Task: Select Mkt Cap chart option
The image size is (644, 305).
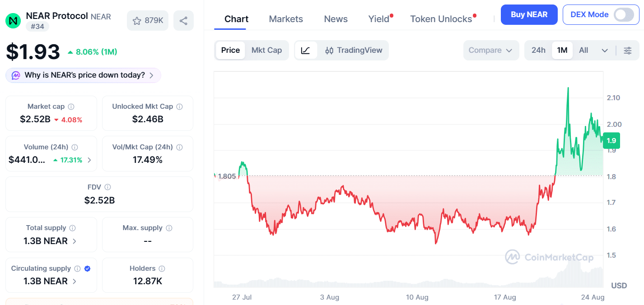Action: coord(266,51)
